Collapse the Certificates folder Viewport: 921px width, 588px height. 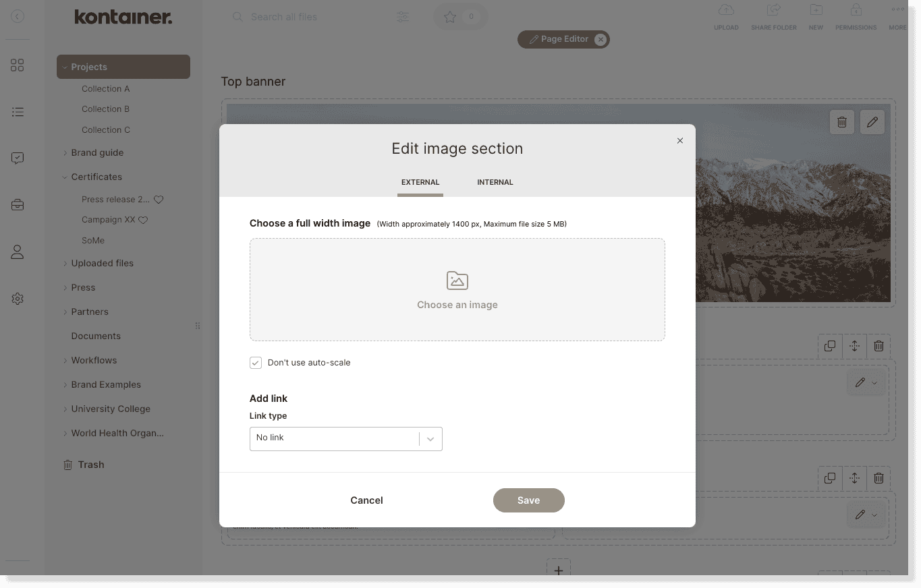coord(65,177)
